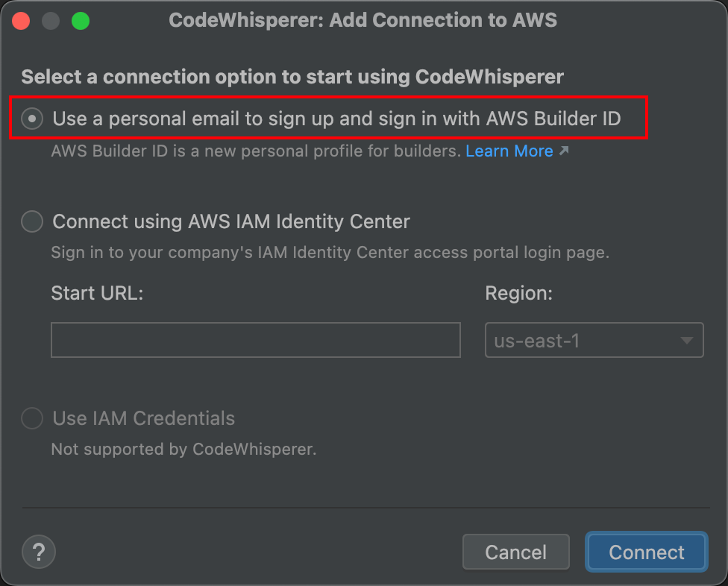Screen dimensions: 728x586
Task: Open the help question mark button
Action: click(x=39, y=552)
